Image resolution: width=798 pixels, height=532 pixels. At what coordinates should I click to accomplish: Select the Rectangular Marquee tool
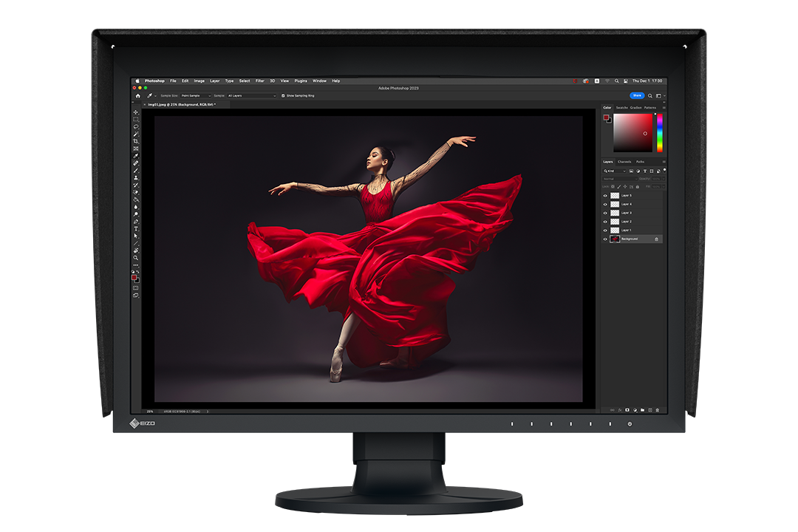(136, 120)
